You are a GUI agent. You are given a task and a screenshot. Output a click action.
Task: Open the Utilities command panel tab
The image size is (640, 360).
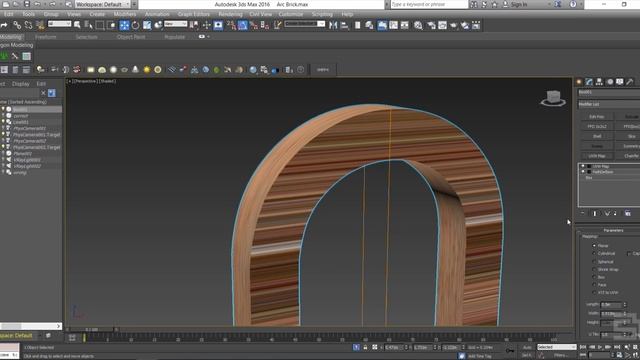pos(630,82)
